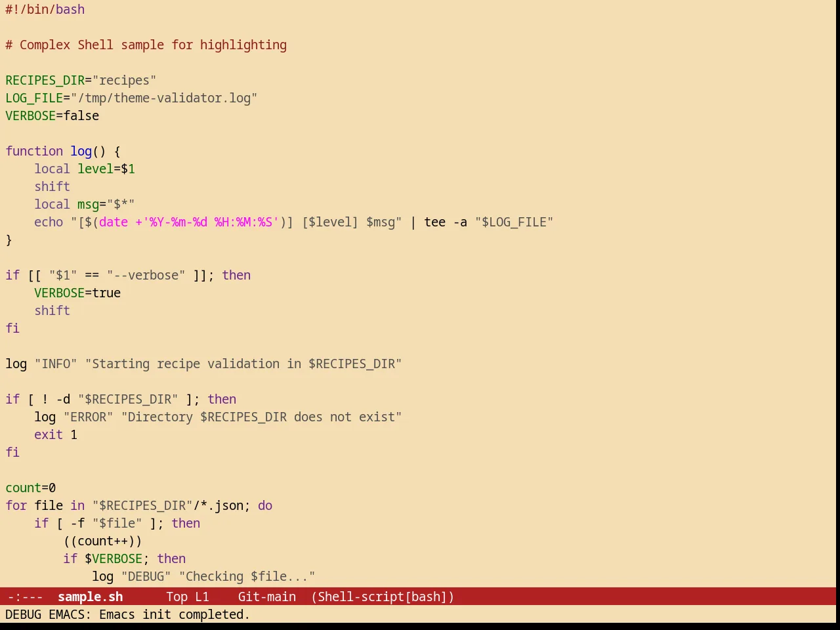Click the 'if $VERBOSE; then' line
The width and height of the screenshot is (840, 630).
coord(125,558)
